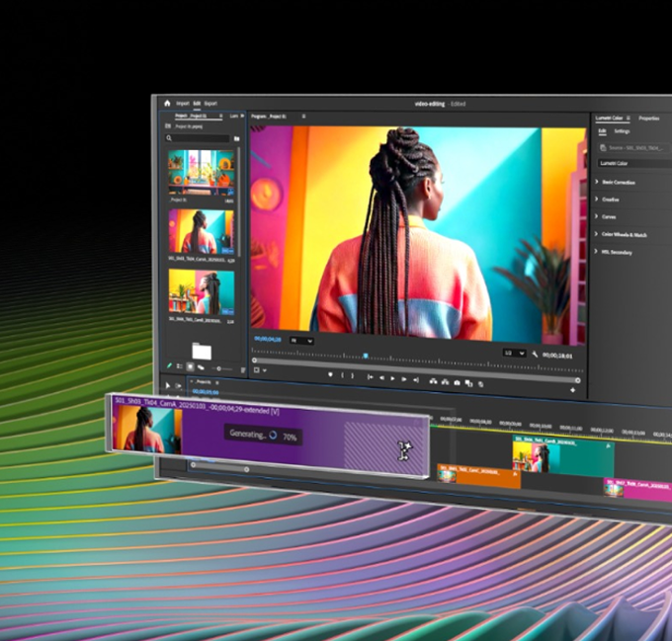Add Marker in Program monitor

click(330, 375)
